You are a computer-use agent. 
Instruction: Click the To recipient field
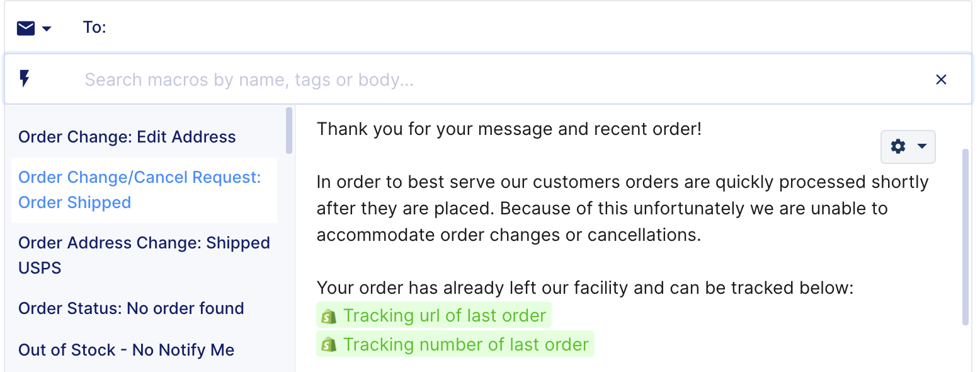[309, 28]
